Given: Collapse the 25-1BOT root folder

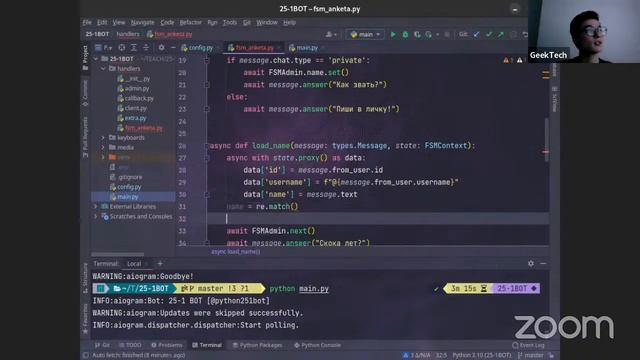Looking at the screenshot, I should [x=96, y=59].
